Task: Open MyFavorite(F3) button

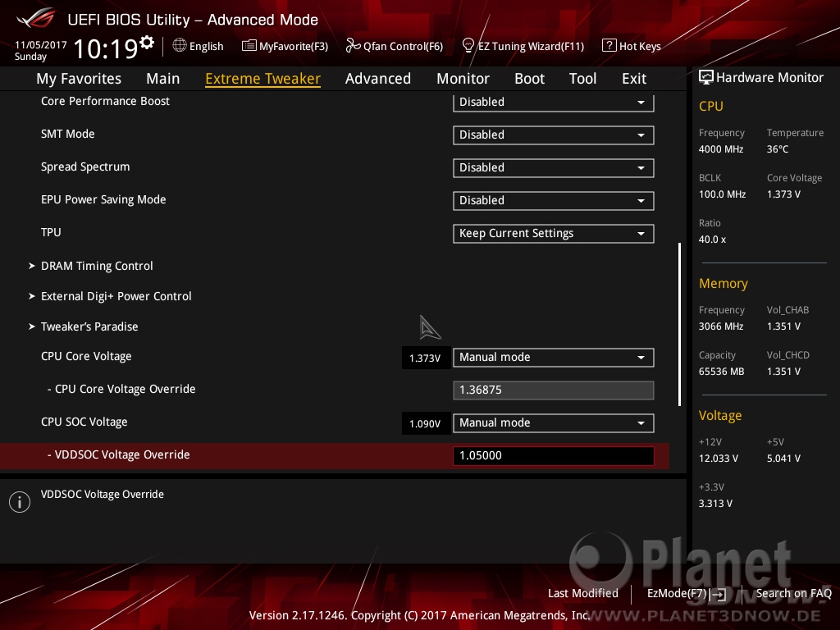Action: [285, 46]
